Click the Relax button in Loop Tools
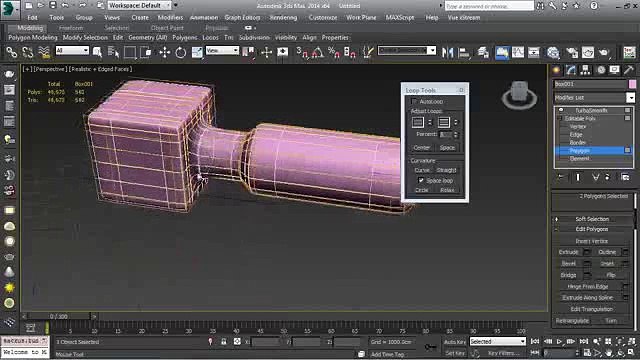This screenshot has width=640, height=360. tap(447, 190)
